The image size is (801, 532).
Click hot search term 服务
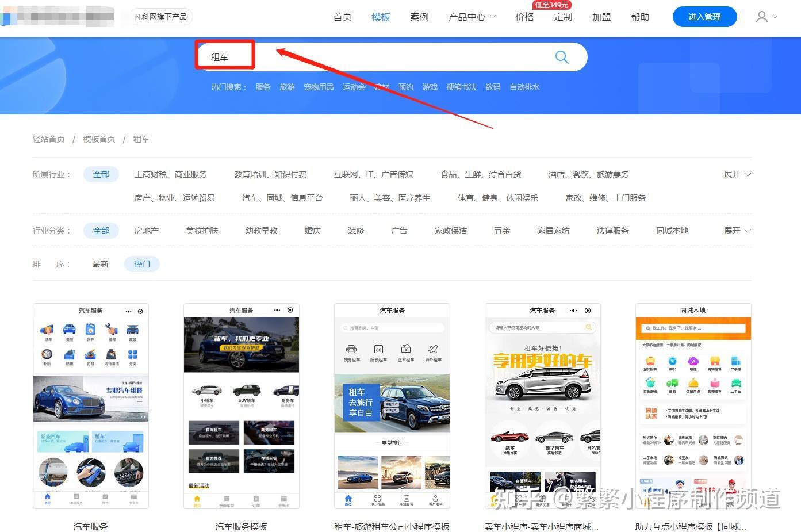click(x=263, y=87)
